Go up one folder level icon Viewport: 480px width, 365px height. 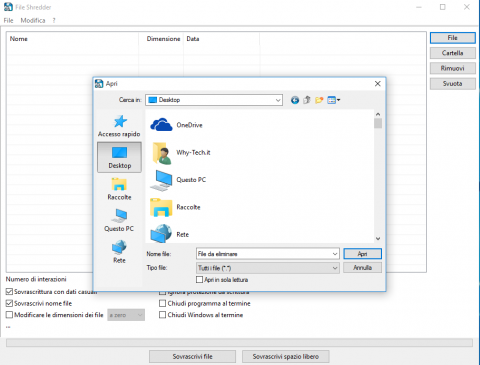point(307,100)
